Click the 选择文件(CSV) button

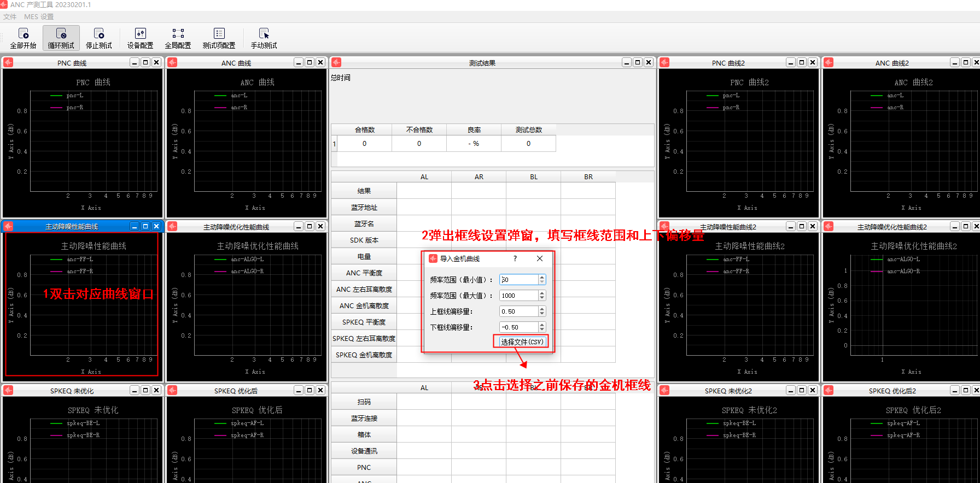[522, 341]
